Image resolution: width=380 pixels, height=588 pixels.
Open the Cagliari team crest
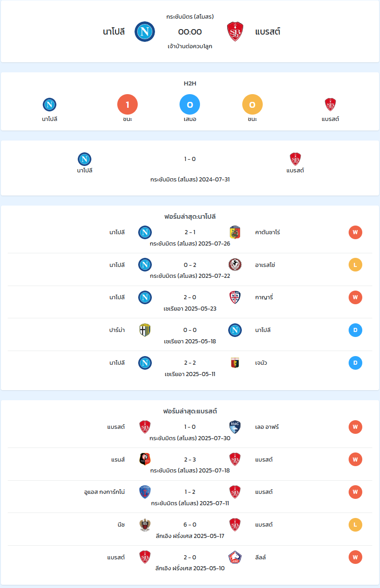tap(235, 297)
